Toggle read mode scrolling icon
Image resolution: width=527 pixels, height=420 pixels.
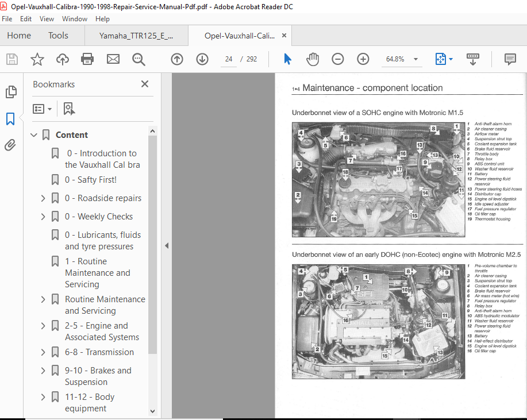click(x=472, y=59)
